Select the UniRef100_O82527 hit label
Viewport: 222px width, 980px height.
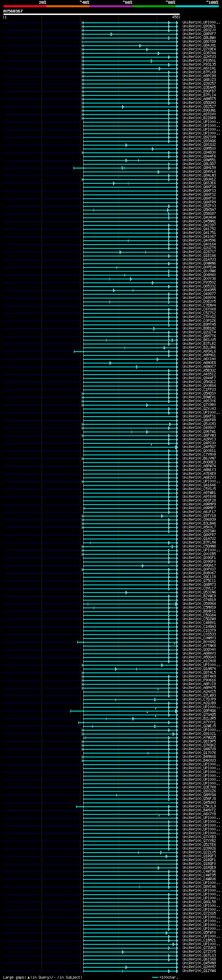[199, 106]
